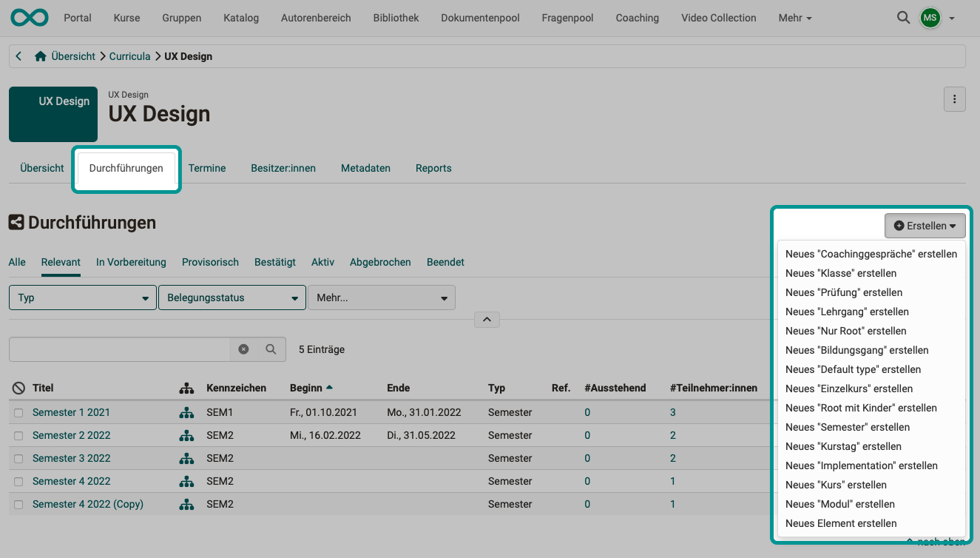This screenshot has width=980, height=558.
Task: Click the hierarchy icon next to Semester 1 2021
Action: [x=186, y=412]
